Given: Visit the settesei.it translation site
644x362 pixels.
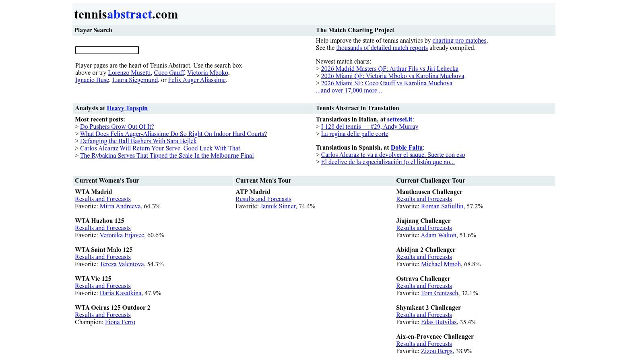Looking at the screenshot, I should coord(400,119).
